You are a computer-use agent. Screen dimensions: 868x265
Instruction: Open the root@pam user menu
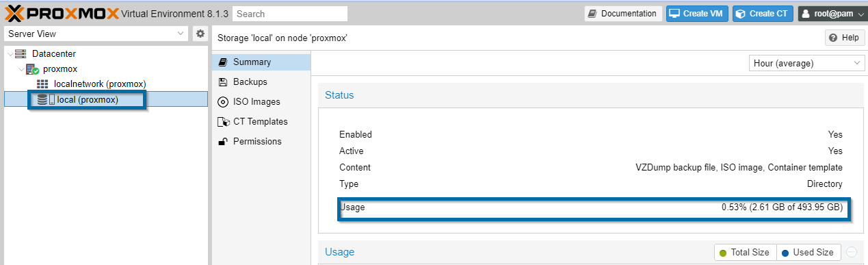(x=831, y=14)
